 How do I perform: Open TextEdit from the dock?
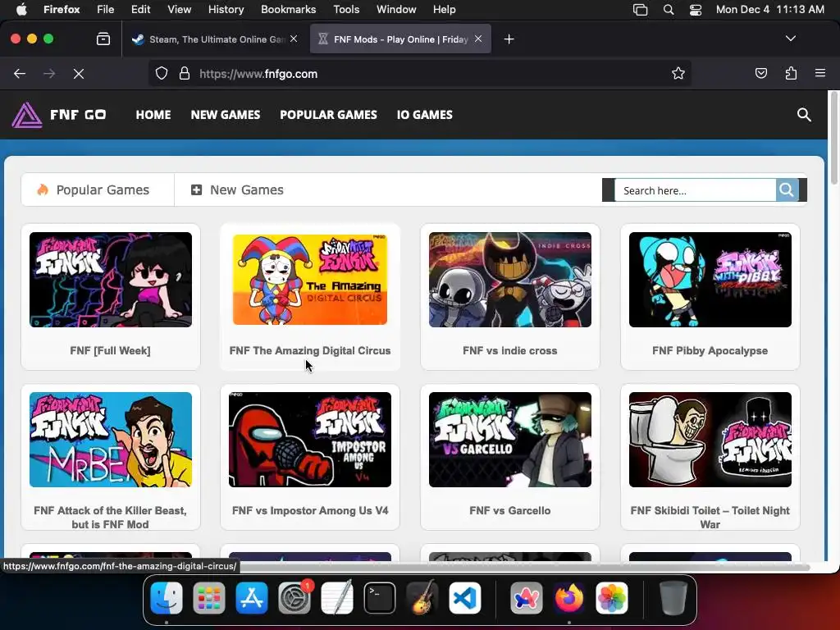[x=337, y=598]
